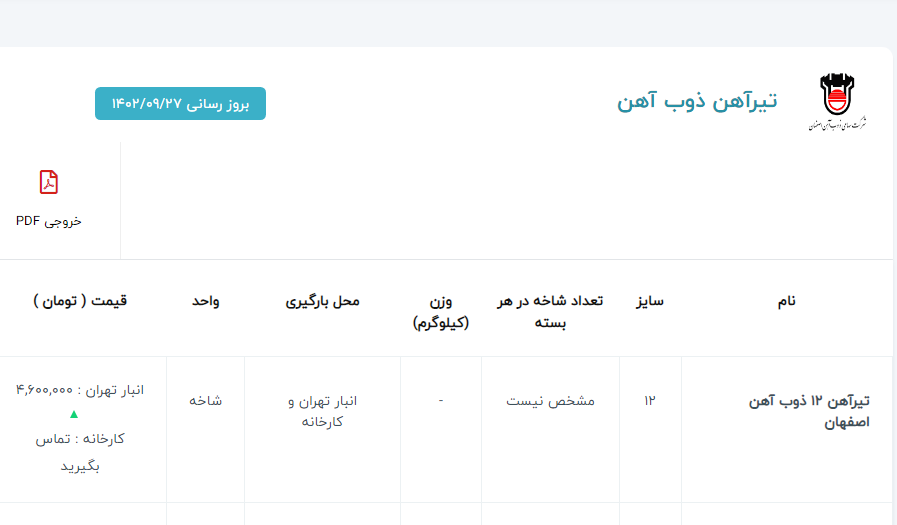Select the size ۱۲ cell

click(650, 401)
